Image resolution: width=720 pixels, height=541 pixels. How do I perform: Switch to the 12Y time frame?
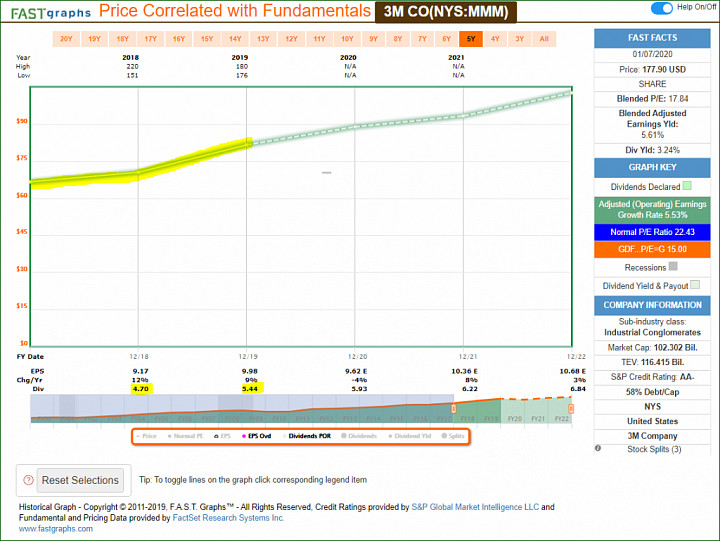click(x=292, y=39)
